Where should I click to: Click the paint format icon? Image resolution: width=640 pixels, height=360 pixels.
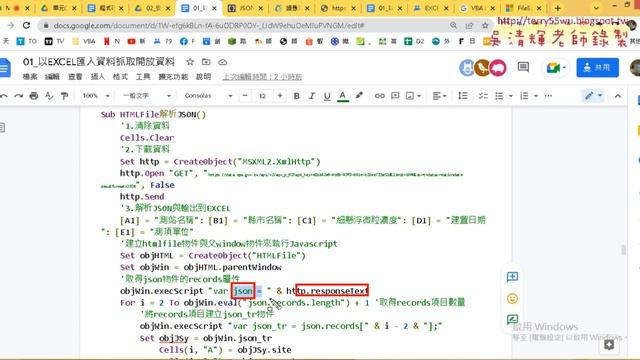click(64, 96)
